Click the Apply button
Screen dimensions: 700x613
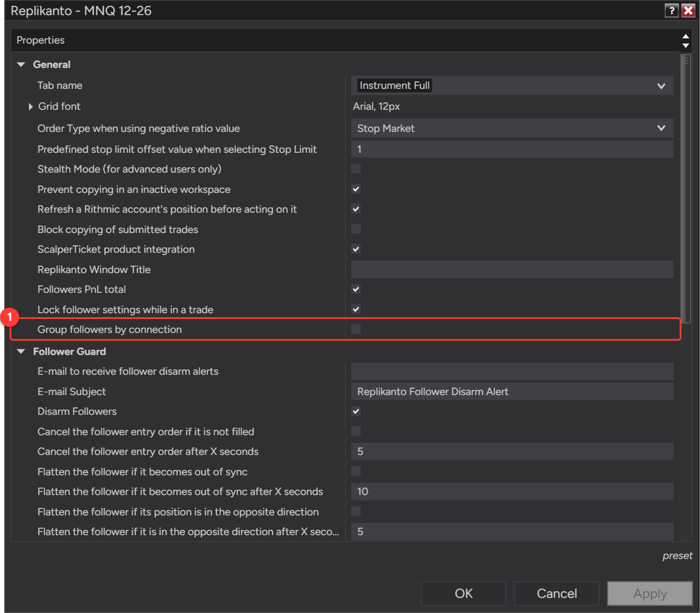650,593
